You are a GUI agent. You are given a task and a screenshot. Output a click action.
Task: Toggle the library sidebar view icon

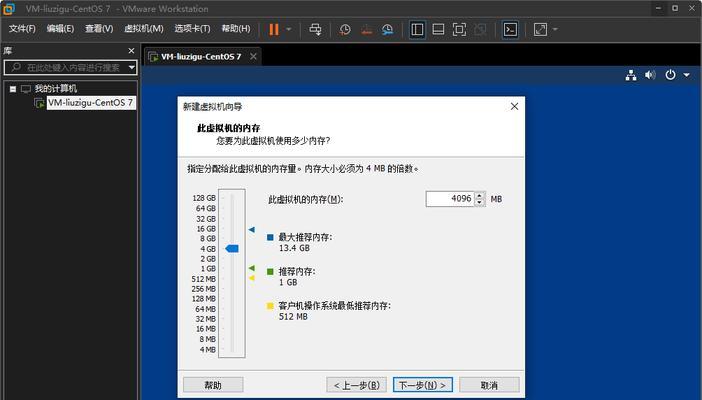[x=417, y=30]
